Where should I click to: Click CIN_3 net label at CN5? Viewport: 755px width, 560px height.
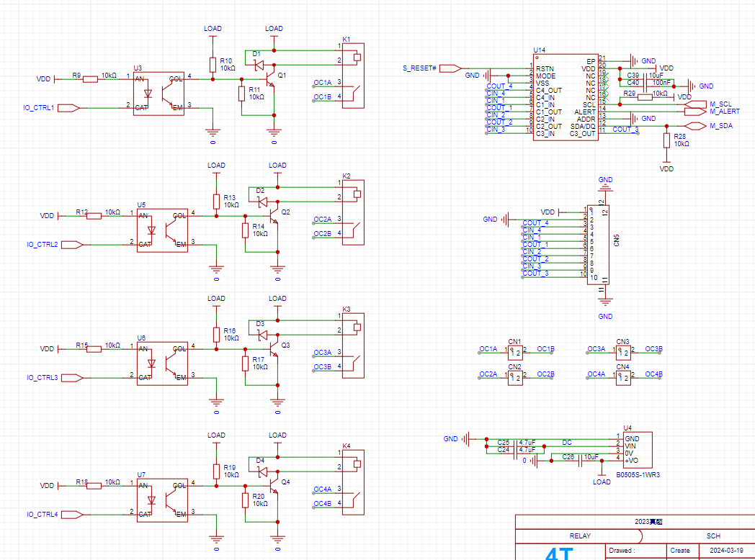(532, 266)
